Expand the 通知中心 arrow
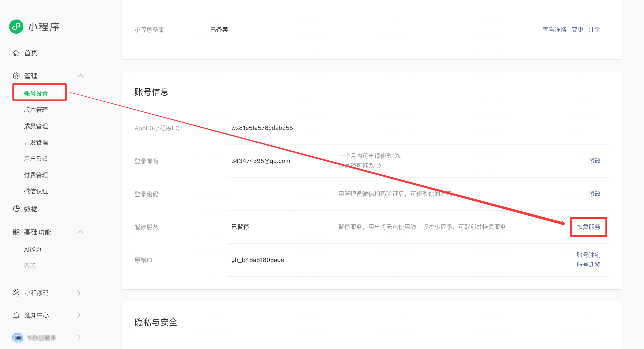This screenshot has height=349, width=644. tap(79, 315)
